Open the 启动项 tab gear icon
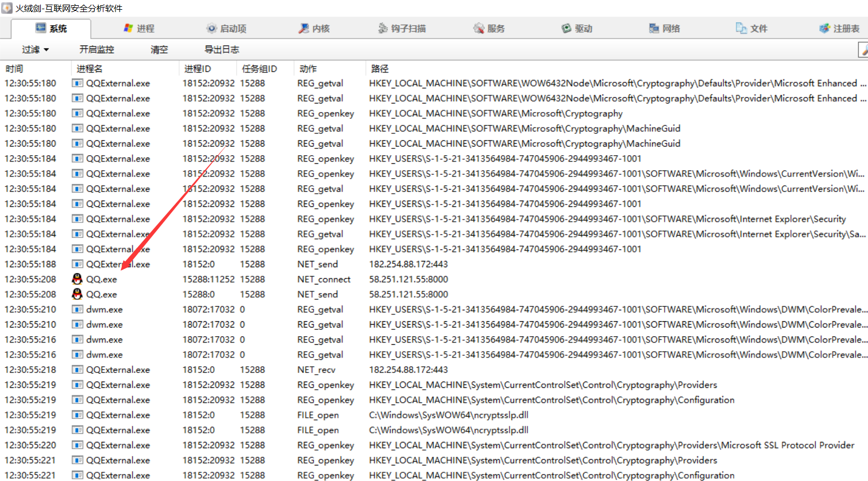The height and width of the screenshot is (481, 868). [x=211, y=28]
